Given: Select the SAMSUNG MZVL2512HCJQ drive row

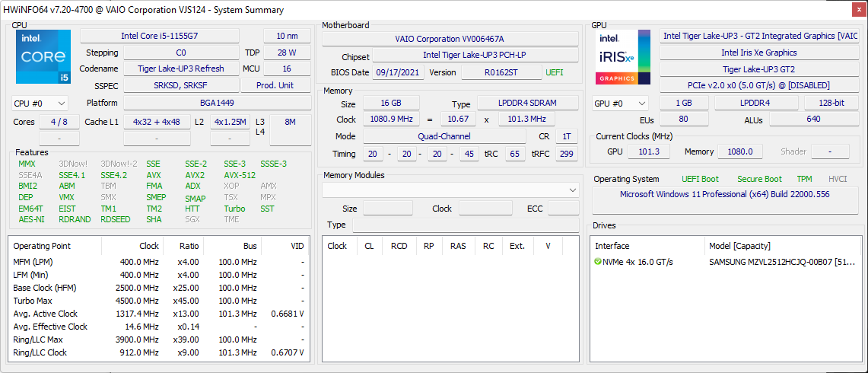Looking at the screenshot, I should click(x=784, y=262).
